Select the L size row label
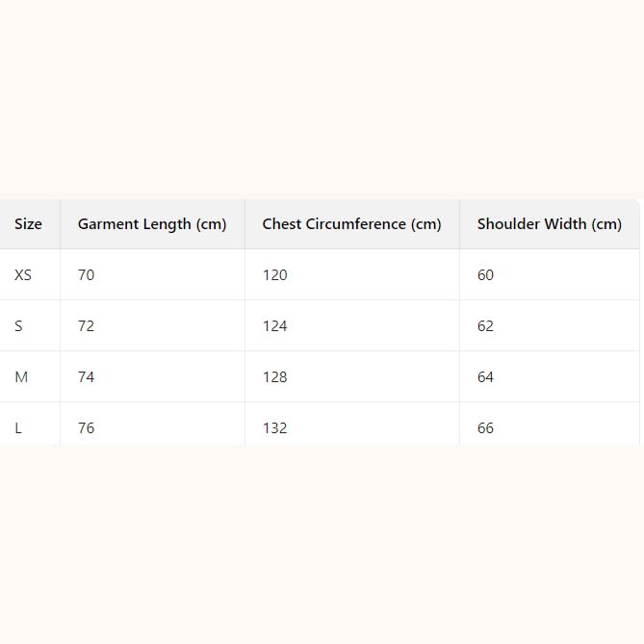 coord(18,427)
